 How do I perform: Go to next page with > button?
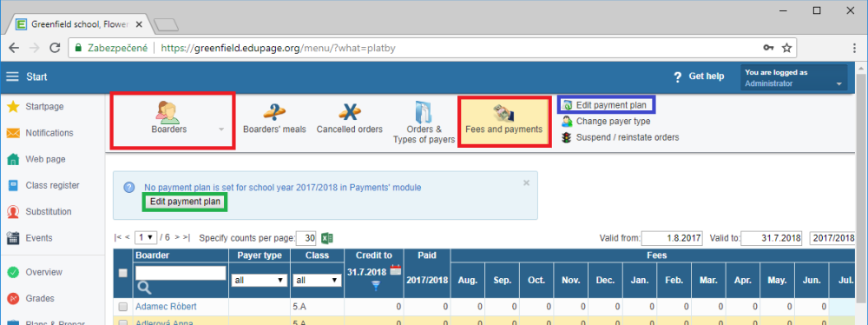177,237
